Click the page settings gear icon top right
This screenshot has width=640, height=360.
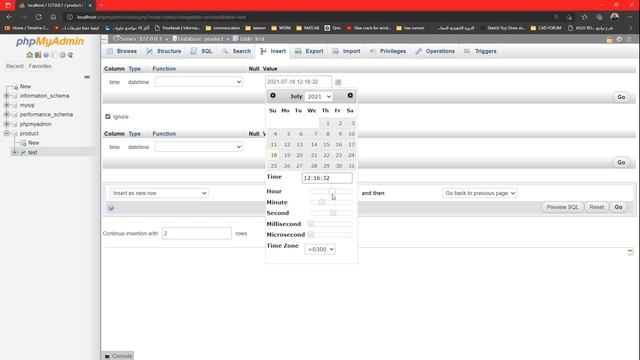click(620, 39)
